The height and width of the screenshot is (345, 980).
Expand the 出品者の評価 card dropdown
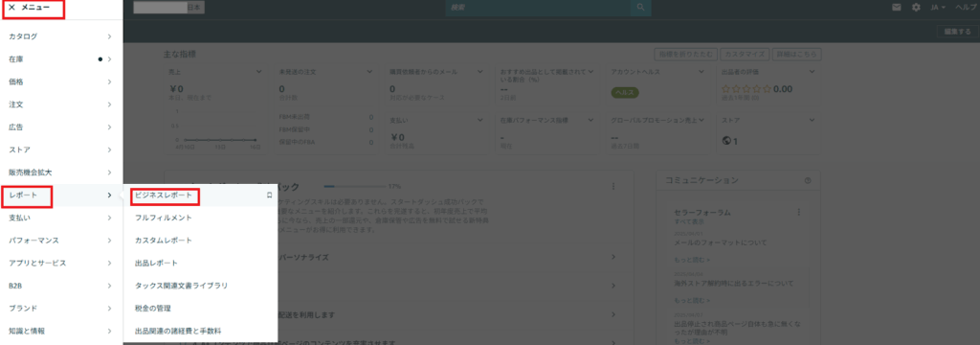[812, 72]
